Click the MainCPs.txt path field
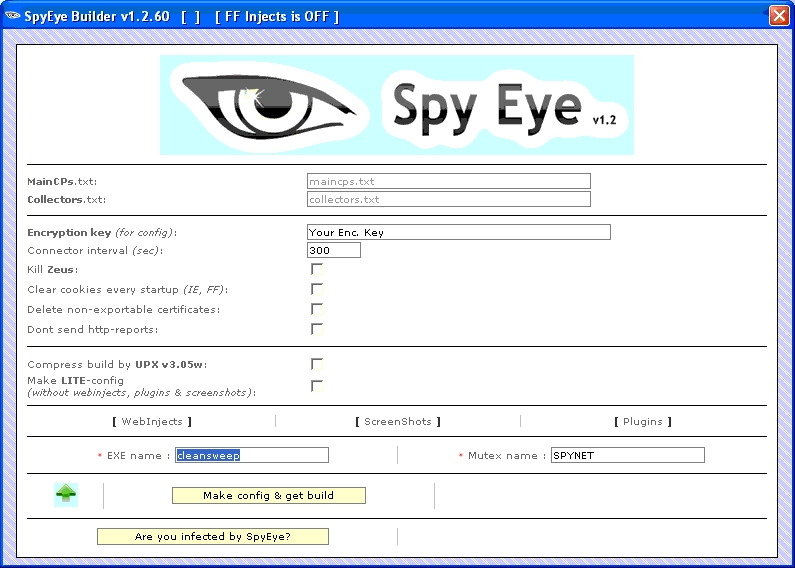 (x=448, y=181)
